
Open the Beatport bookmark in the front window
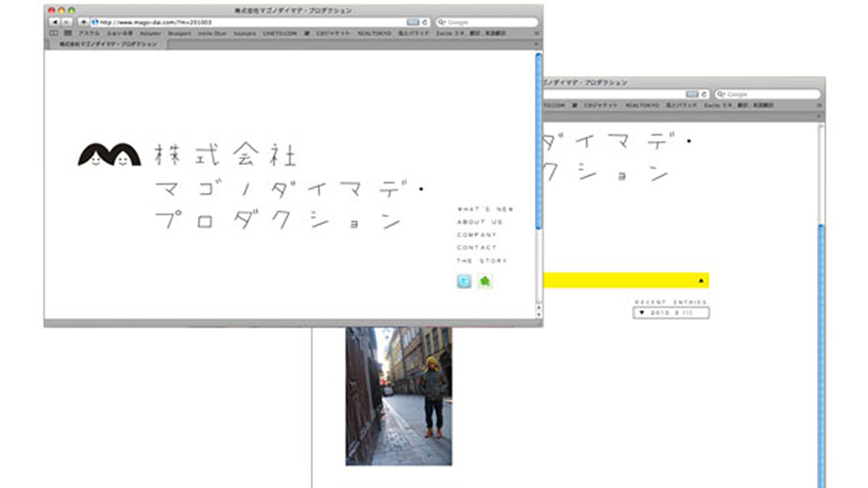[x=179, y=33]
